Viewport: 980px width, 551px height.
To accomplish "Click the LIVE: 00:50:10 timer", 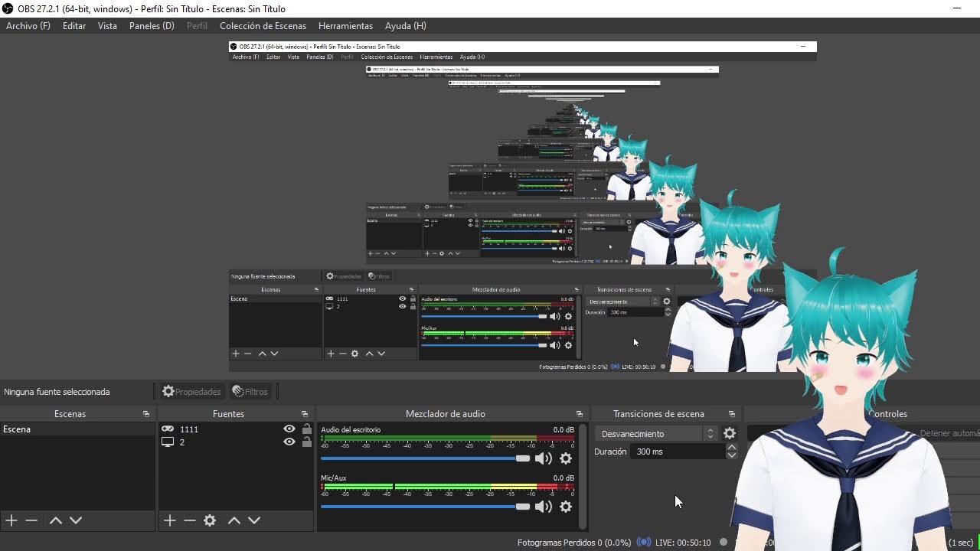I will pos(683,543).
